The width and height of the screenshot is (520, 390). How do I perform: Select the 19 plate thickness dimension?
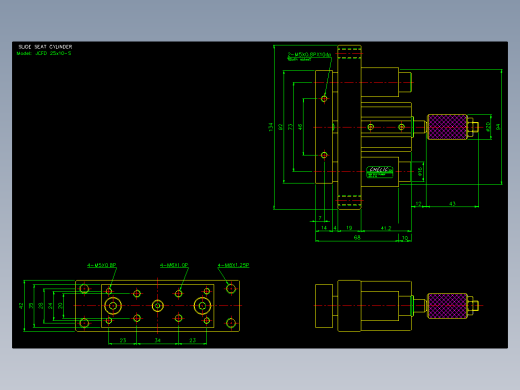coord(349,228)
